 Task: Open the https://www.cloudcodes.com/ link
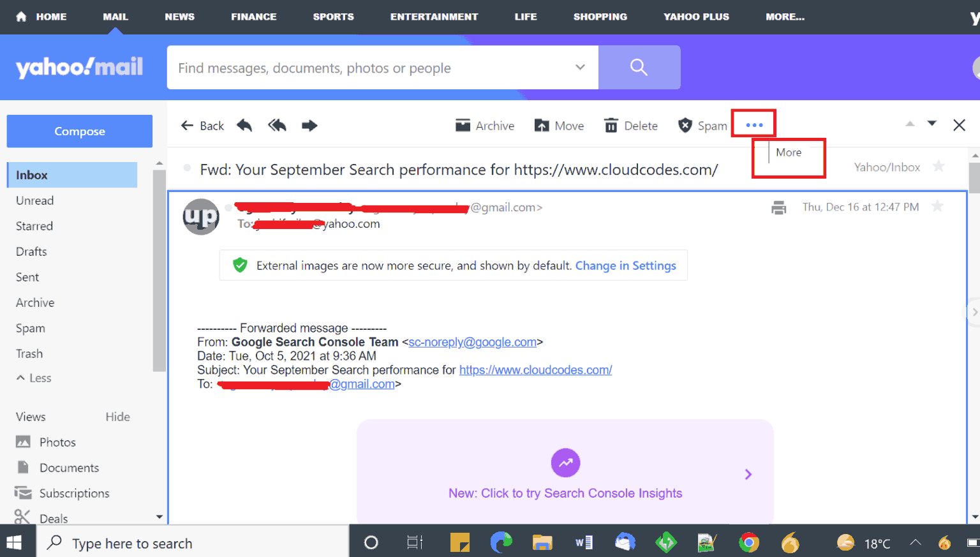tap(535, 370)
